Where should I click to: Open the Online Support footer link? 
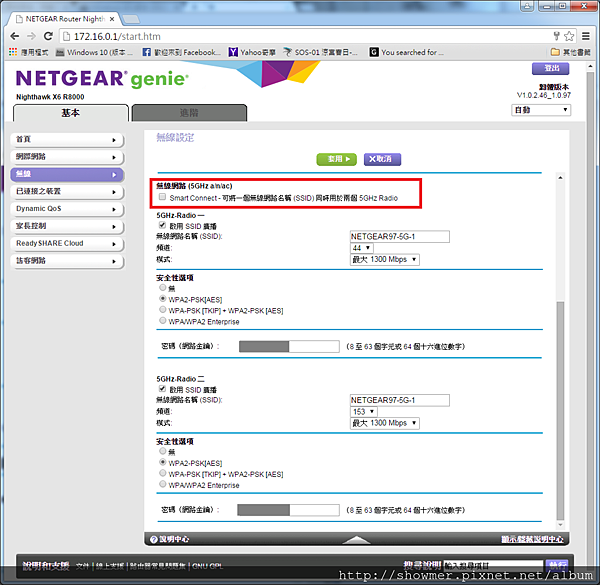[110, 566]
